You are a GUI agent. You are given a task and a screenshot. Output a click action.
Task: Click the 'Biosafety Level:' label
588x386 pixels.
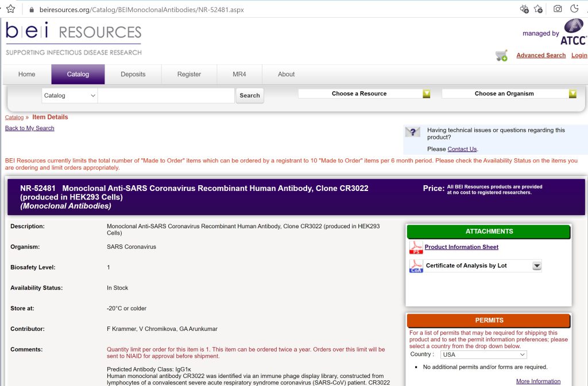click(x=33, y=267)
